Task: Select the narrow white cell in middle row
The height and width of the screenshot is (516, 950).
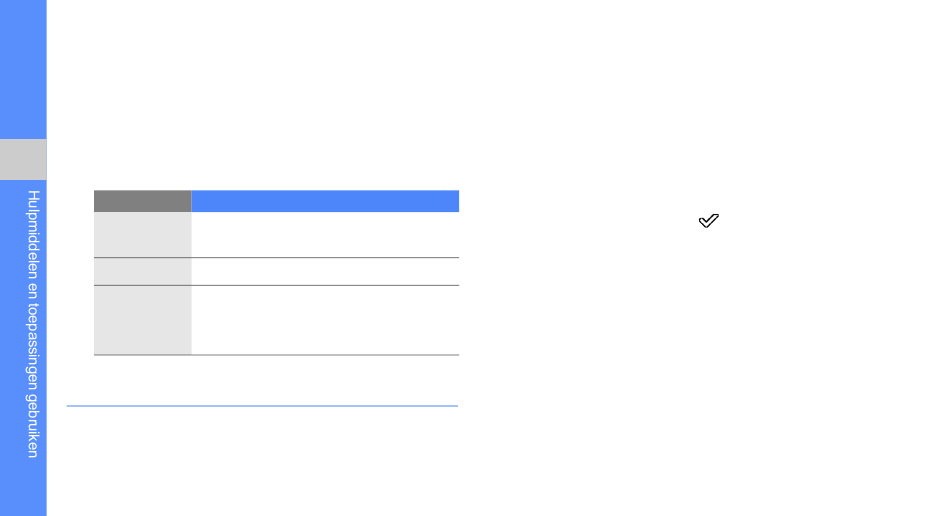Action: (x=325, y=271)
